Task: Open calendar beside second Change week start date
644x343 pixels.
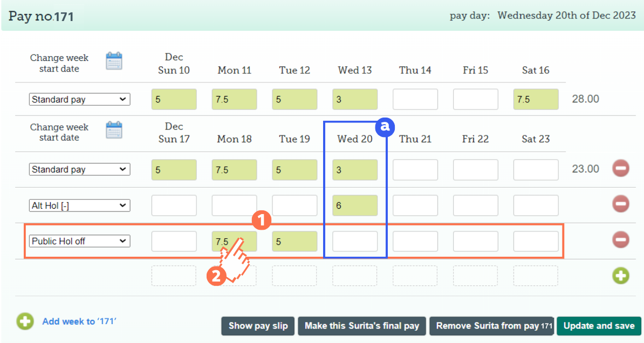Action: click(x=114, y=131)
